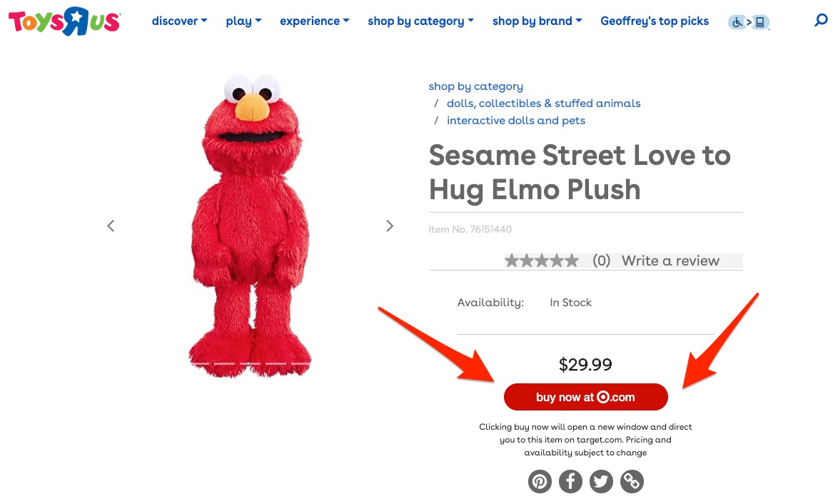Share product on Facebook
Image resolution: width=838 pixels, height=504 pixels.
point(570,481)
